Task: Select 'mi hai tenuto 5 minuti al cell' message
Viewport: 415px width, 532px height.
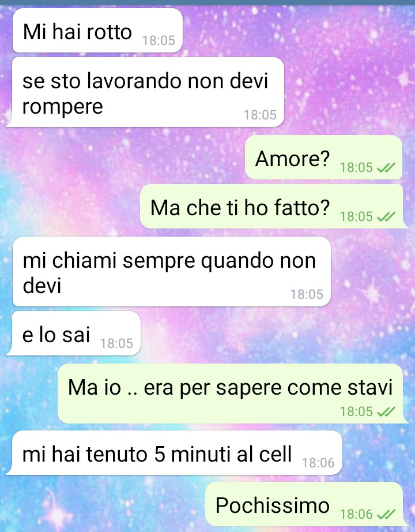Action: pyautogui.click(x=174, y=453)
